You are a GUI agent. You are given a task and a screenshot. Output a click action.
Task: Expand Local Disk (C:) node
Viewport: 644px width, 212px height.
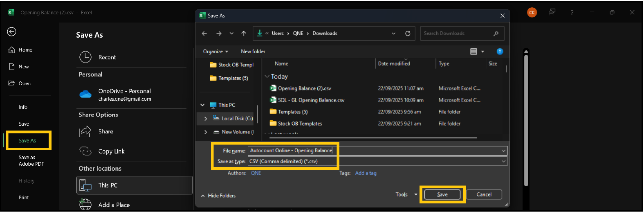206,119
